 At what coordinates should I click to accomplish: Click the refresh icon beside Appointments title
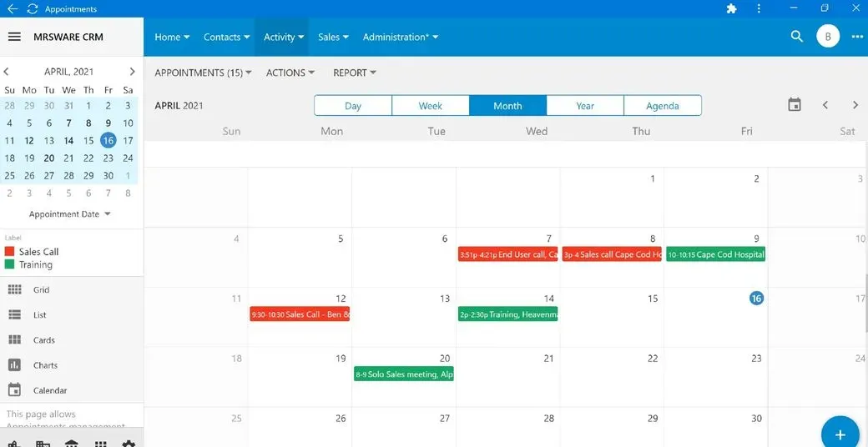32,9
